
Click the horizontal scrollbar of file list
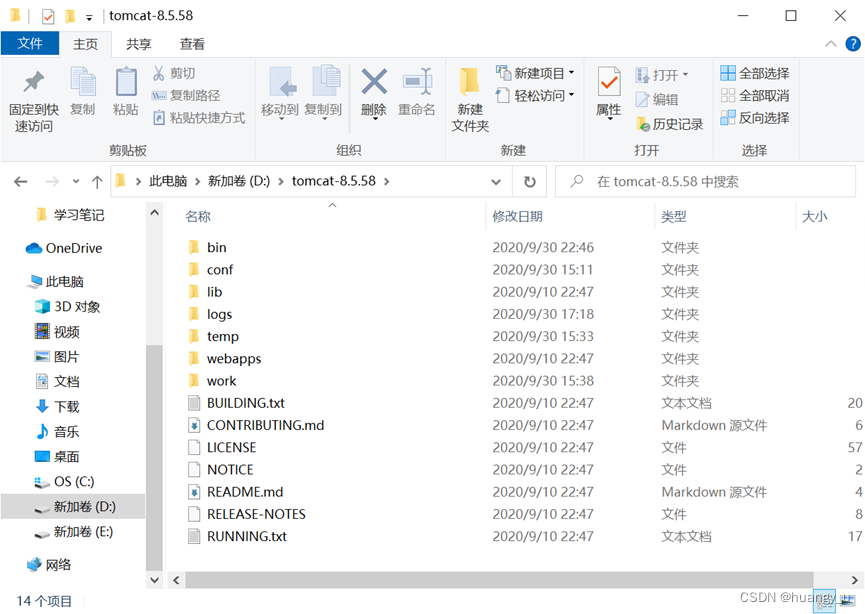(499, 580)
